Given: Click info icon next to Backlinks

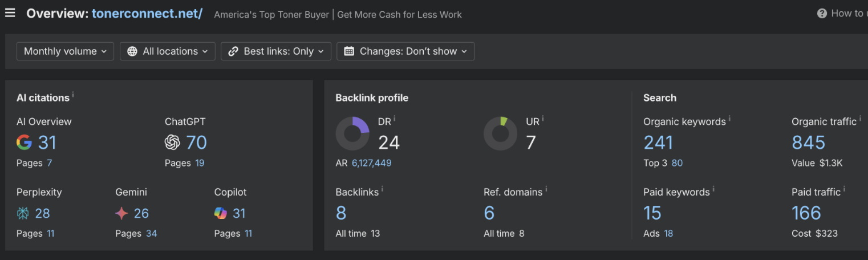Looking at the screenshot, I should pos(382,189).
